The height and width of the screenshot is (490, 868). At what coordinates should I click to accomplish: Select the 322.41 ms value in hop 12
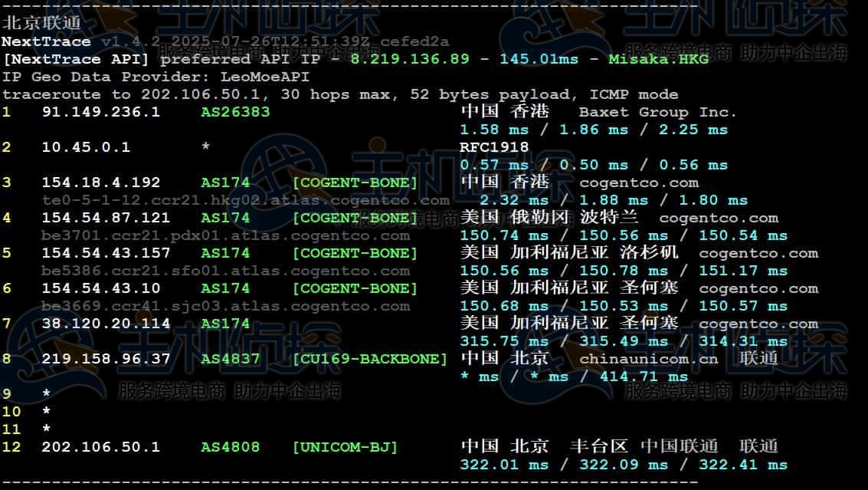click(x=743, y=465)
